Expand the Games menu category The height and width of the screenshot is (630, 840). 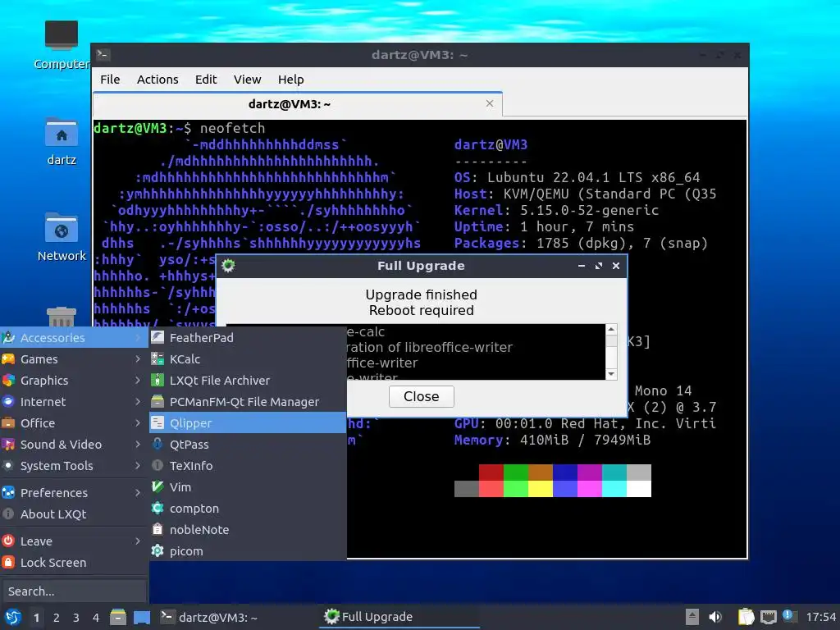tap(74, 359)
